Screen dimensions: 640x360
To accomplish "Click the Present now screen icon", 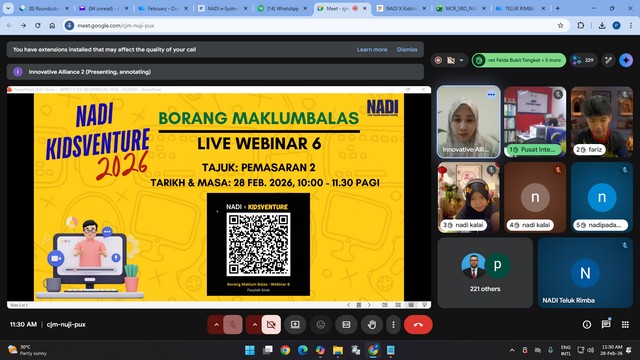I will [x=295, y=325].
